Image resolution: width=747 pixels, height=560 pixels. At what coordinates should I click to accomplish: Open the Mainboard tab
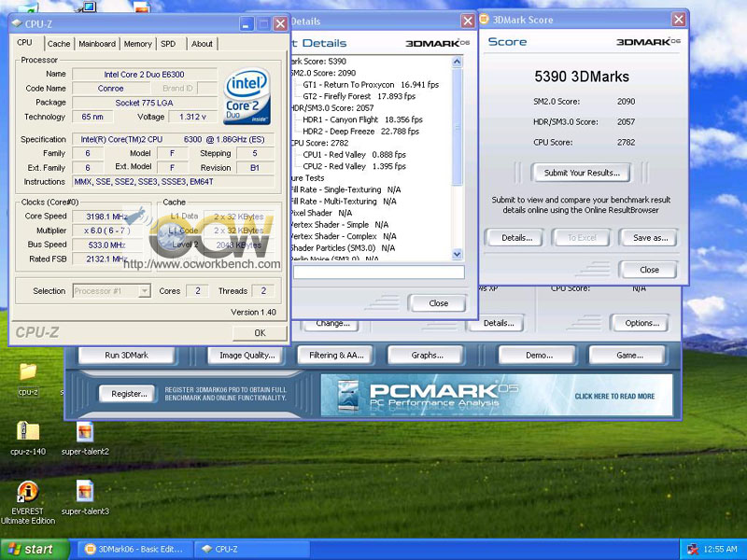(x=97, y=44)
